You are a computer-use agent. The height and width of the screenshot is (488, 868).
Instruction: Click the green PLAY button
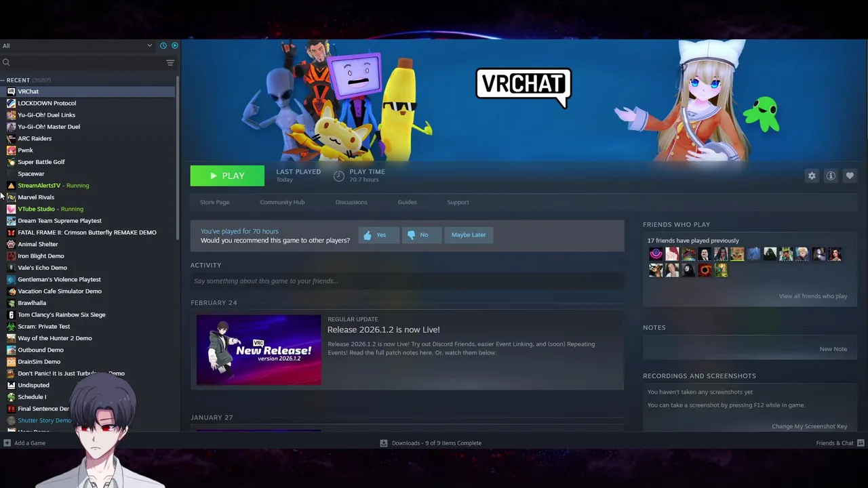(227, 176)
